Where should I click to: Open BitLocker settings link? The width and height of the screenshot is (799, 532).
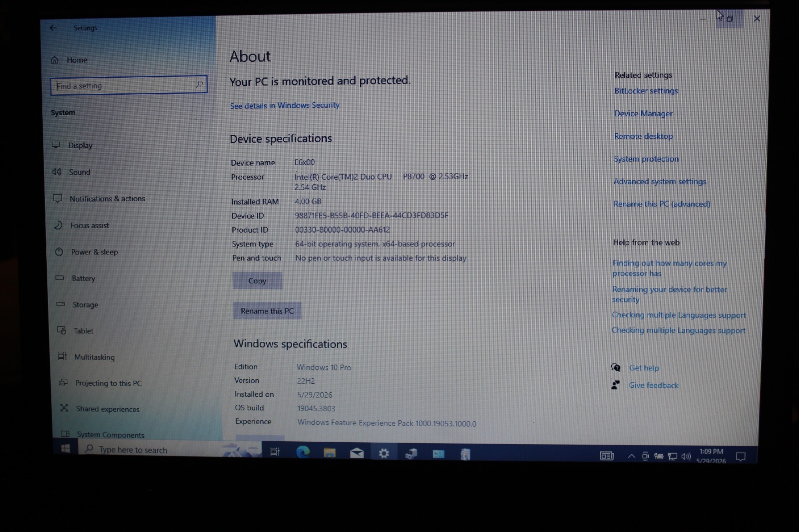(646, 91)
